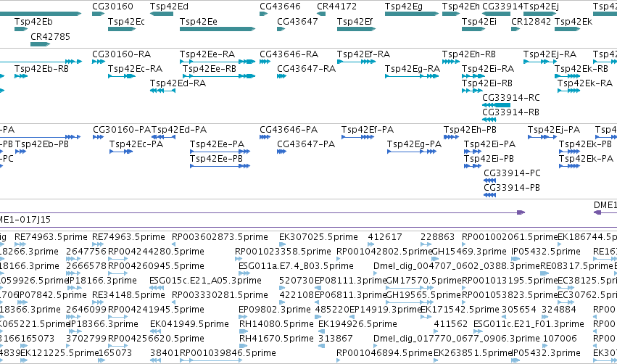
Task: Select cDNA EK307025.5prime
Action: [x=318, y=237]
